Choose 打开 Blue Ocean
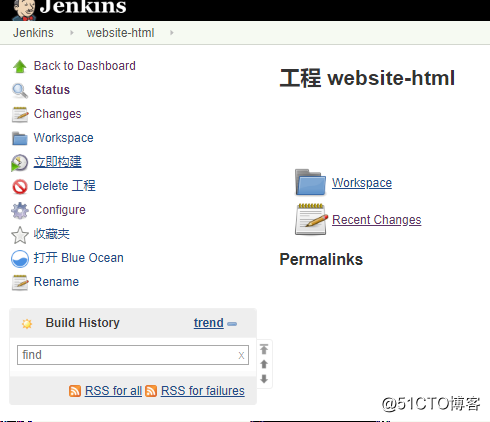This screenshot has height=422, width=490. [x=79, y=258]
